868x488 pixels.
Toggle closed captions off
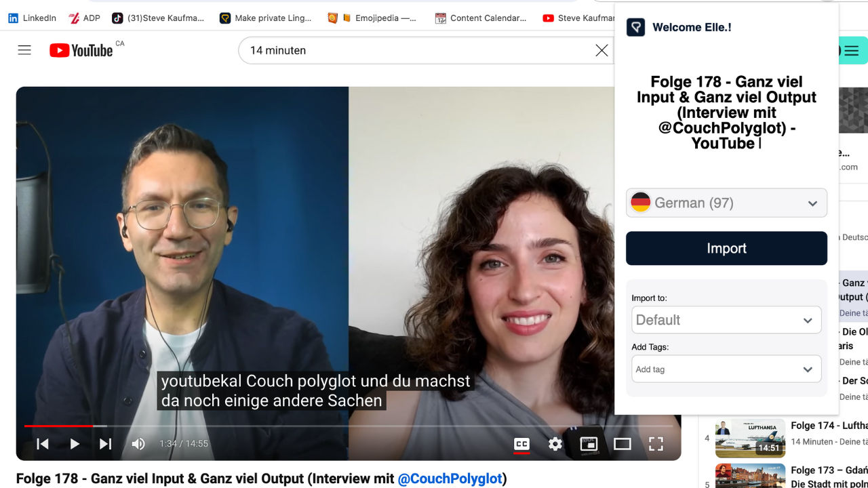[x=521, y=444]
